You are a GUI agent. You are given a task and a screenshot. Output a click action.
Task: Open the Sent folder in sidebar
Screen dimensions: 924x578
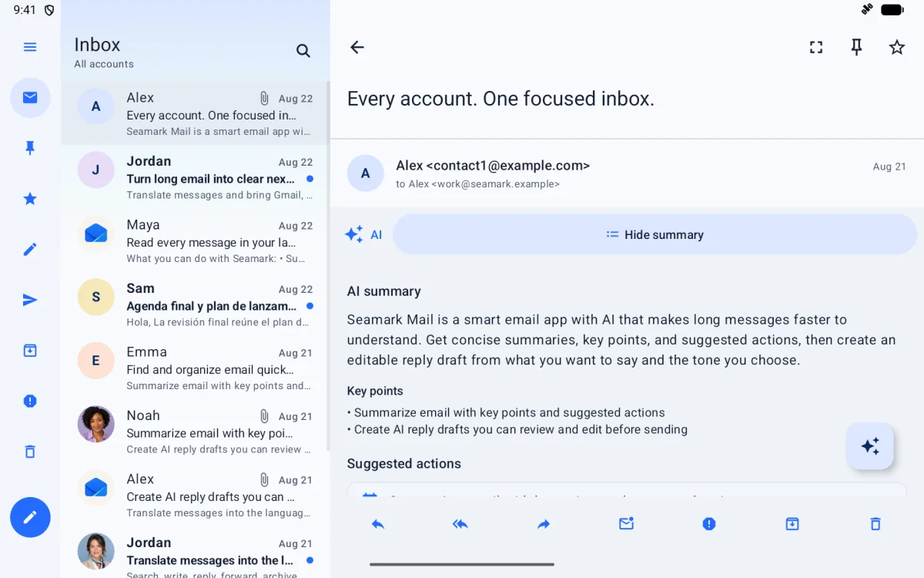pyautogui.click(x=30, y=300)
